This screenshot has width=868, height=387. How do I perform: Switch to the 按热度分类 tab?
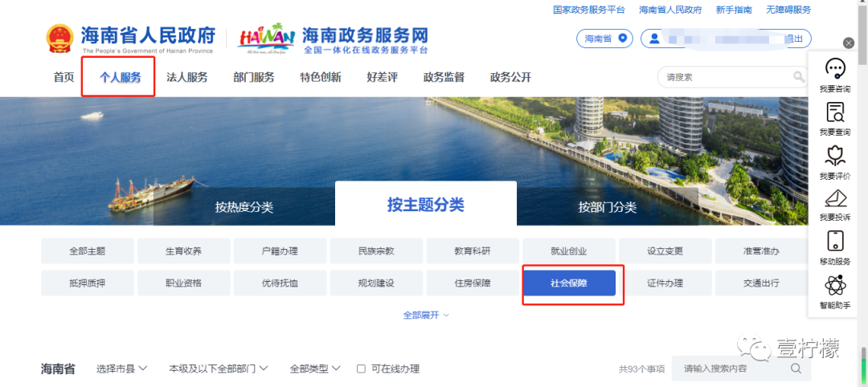coord(244,207)
